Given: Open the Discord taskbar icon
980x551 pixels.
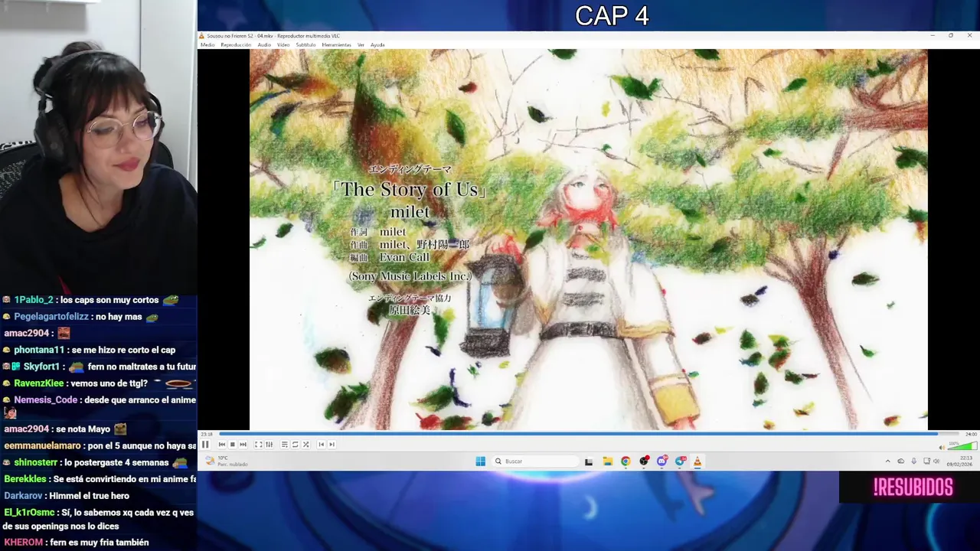Looking at the screenshot, I should [x=662, y=461].
